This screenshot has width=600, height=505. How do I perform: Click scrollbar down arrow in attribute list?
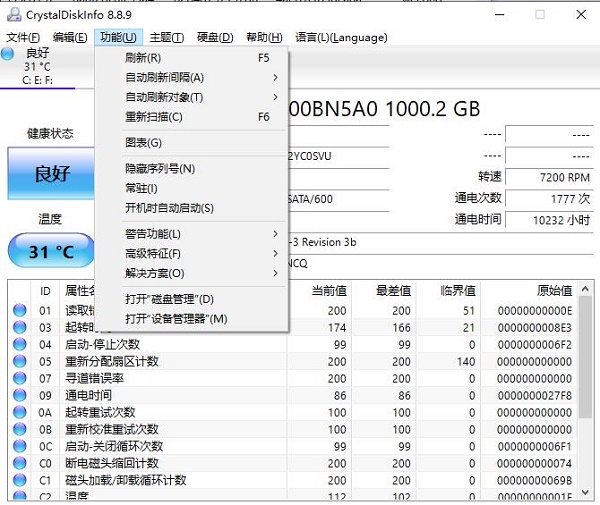pos(585,492)
